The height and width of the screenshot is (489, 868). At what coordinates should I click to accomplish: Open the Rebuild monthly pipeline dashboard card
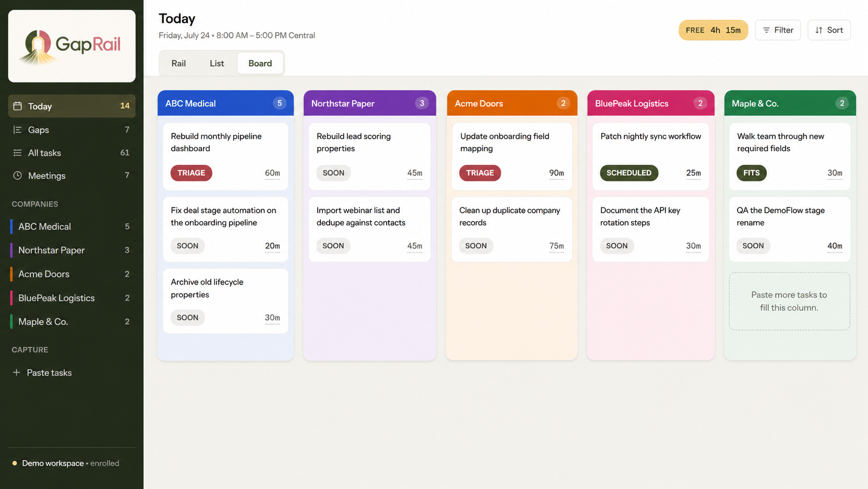tap(225, 156)
